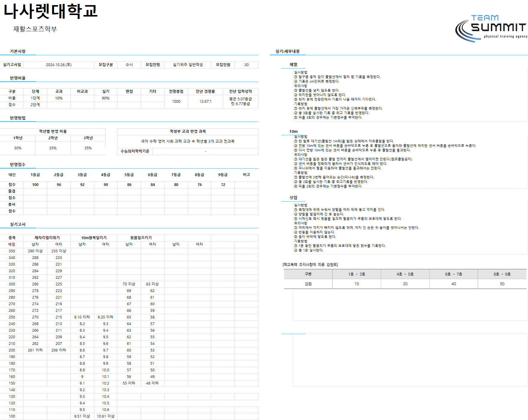The width and height of the screenshot is (528, 420).
Task: Click the 전년 경쟁률 column header
Action: [205, 92]
